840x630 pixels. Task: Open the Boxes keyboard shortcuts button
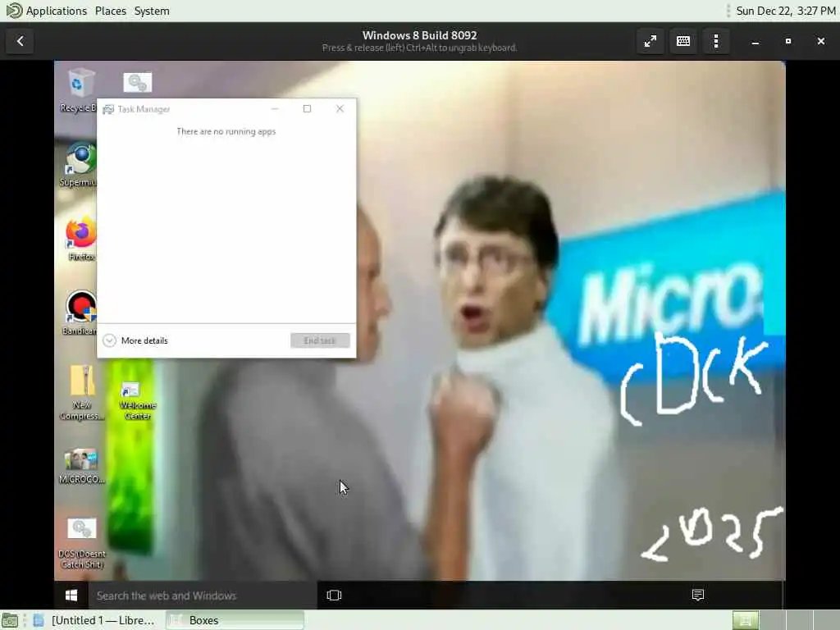[x=683, y=41]
